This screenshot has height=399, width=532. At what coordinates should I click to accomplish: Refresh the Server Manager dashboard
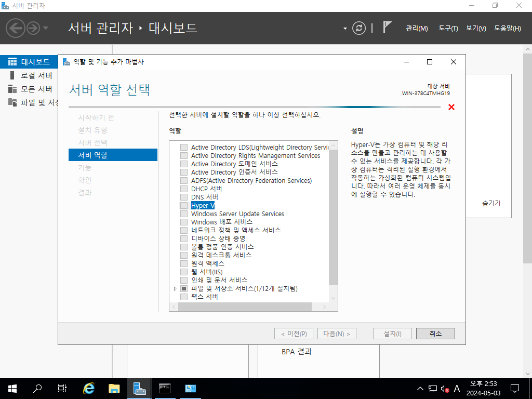(359, 28)
